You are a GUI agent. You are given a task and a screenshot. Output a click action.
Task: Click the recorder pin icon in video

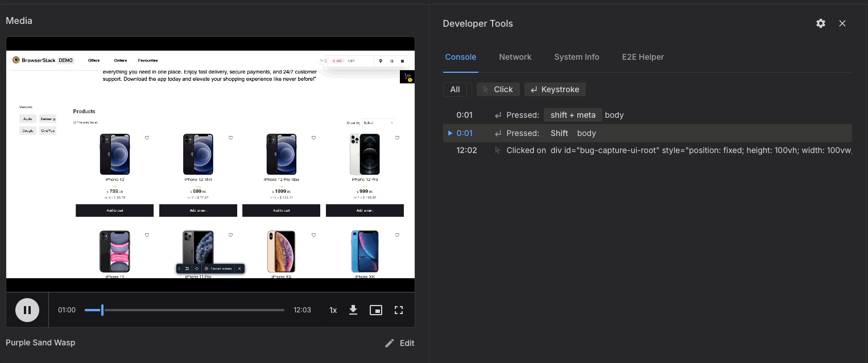[381, 61]
